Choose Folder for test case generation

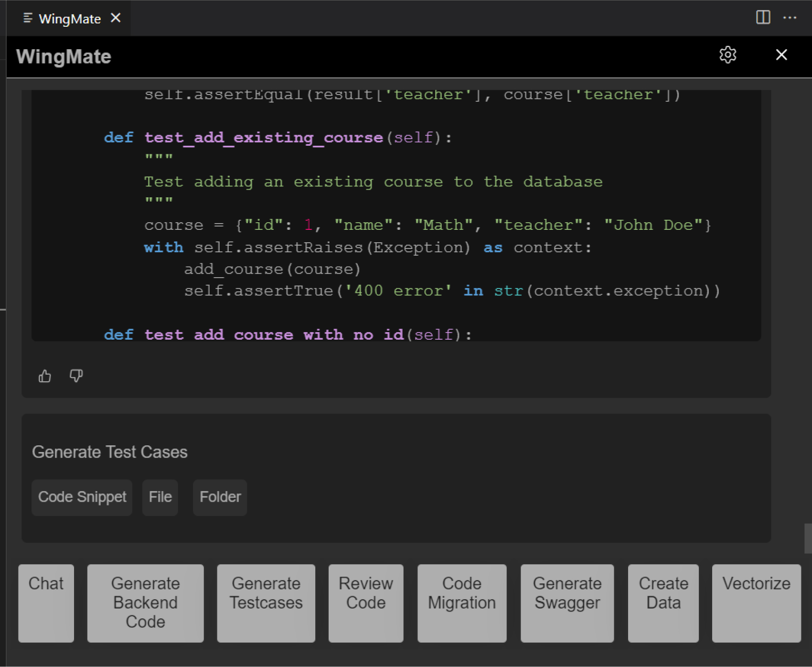220,497
